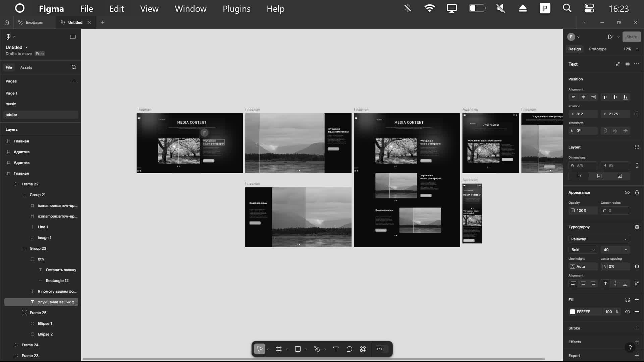This screenshot has height=362, width=644.
Task: Toggle the sidebar panel layout icon
Action: tap(73, 37)
